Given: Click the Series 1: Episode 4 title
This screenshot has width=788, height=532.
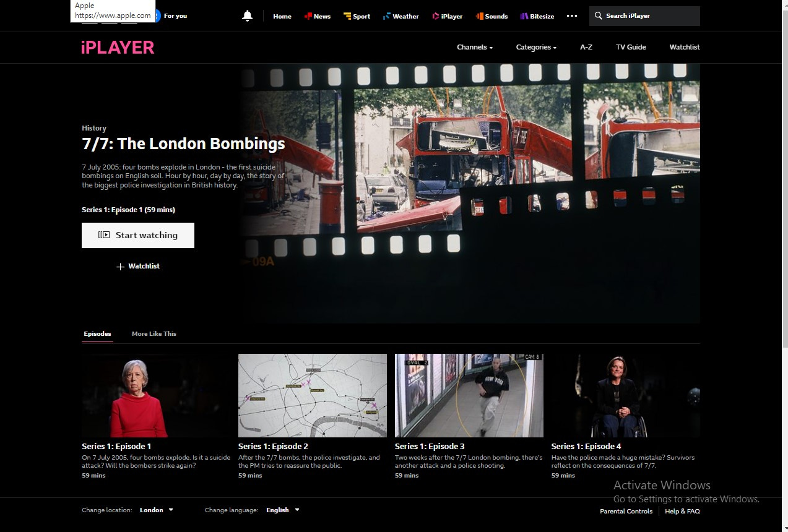Looking at the screenshot, I should 586,447.
